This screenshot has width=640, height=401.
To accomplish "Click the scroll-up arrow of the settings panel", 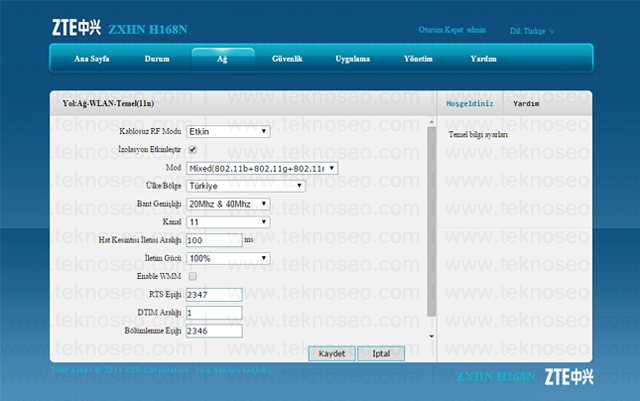I will pyautogui.click(x=431, y=122).
